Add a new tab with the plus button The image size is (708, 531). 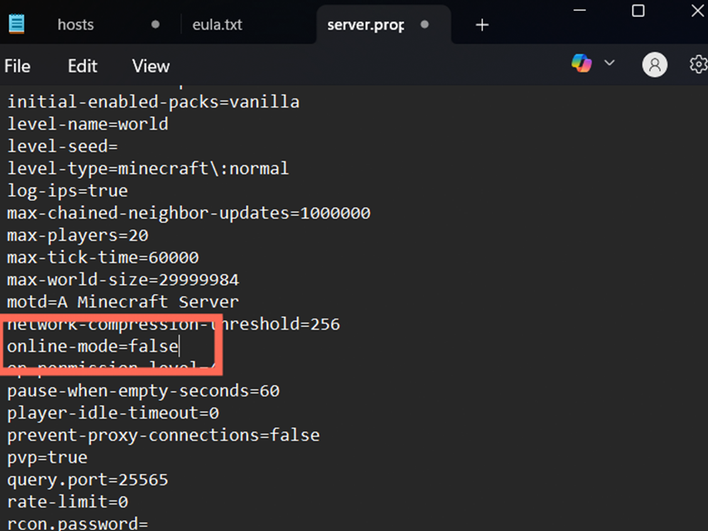click(482, 25)
